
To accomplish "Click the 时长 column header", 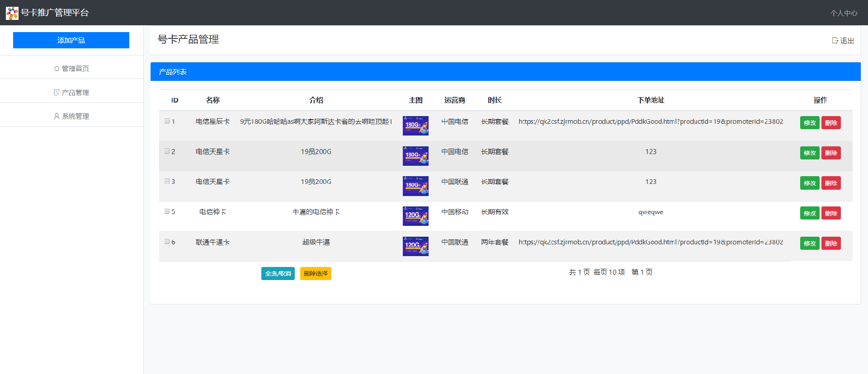I will point(495,100).
